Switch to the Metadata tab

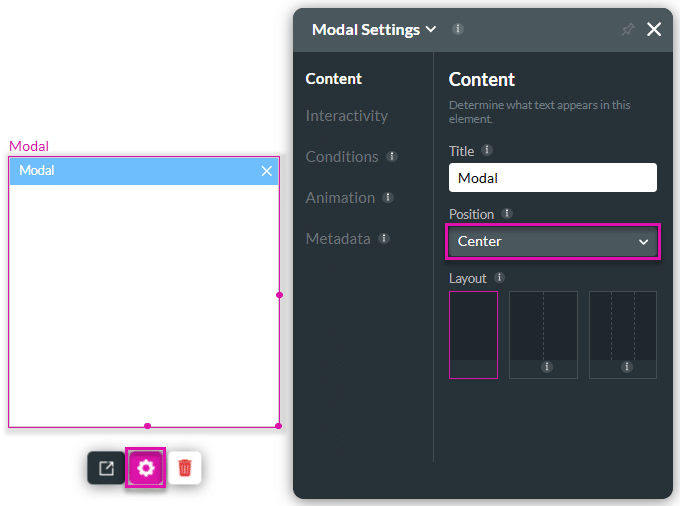pyautogui.click(x=338, y=238)
